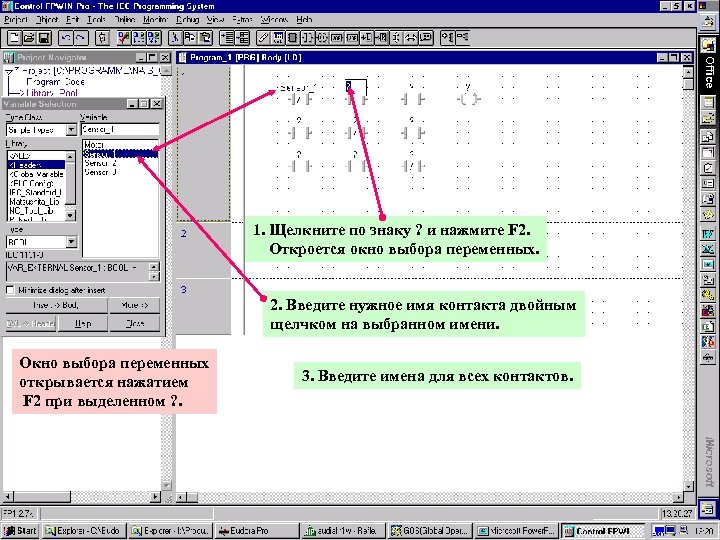Viewport: 720px width, 540px height.
Task: Open the Debug menu
Action: click(188, 20)
